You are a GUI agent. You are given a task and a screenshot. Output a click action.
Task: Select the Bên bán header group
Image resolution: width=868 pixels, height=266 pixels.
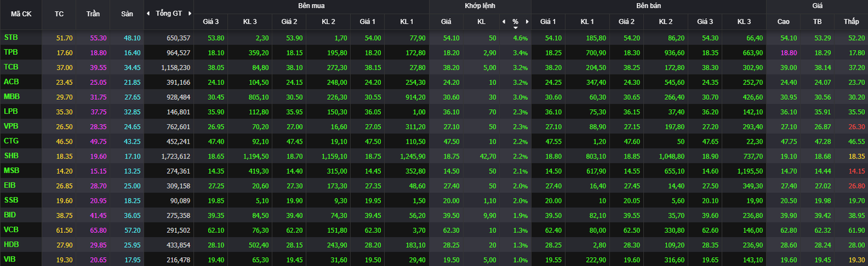(x=648, y=6)
